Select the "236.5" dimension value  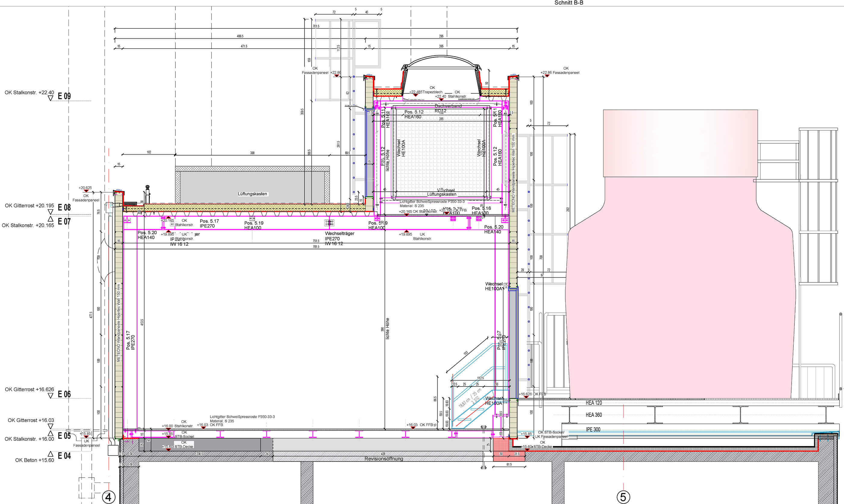199,454
